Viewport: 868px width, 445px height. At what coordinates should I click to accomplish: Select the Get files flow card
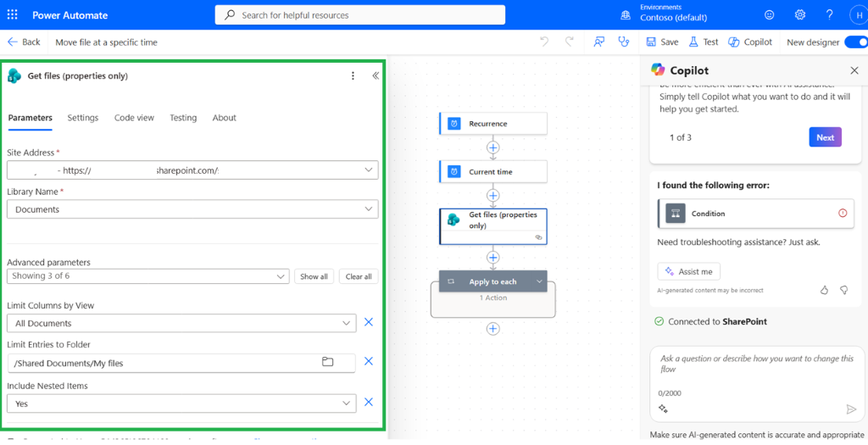[x=492, y=226]
